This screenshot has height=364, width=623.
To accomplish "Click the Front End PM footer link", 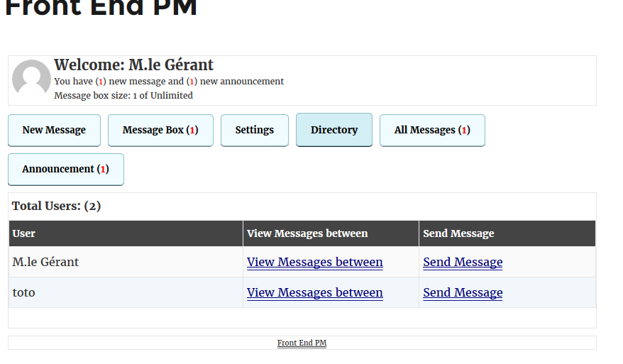I will coord(302,343).
